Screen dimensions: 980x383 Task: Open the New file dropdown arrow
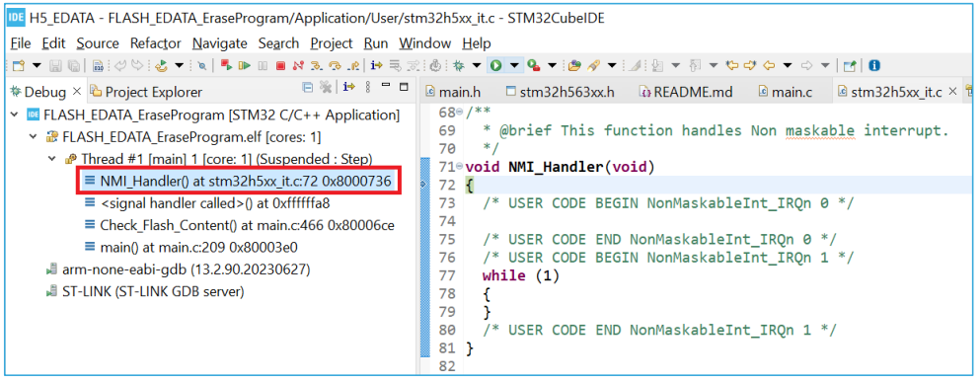(37, 65)
